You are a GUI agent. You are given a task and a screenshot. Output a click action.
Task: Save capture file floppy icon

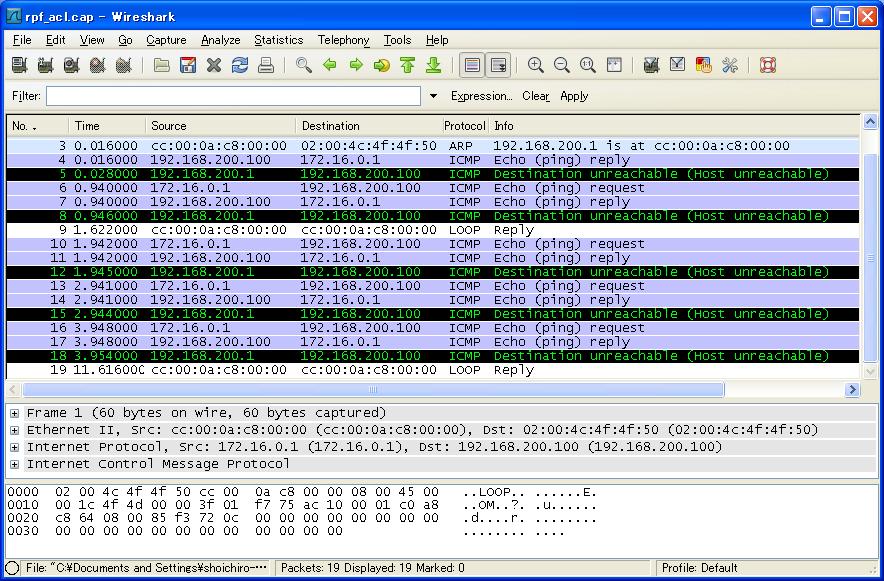(188, 65)
